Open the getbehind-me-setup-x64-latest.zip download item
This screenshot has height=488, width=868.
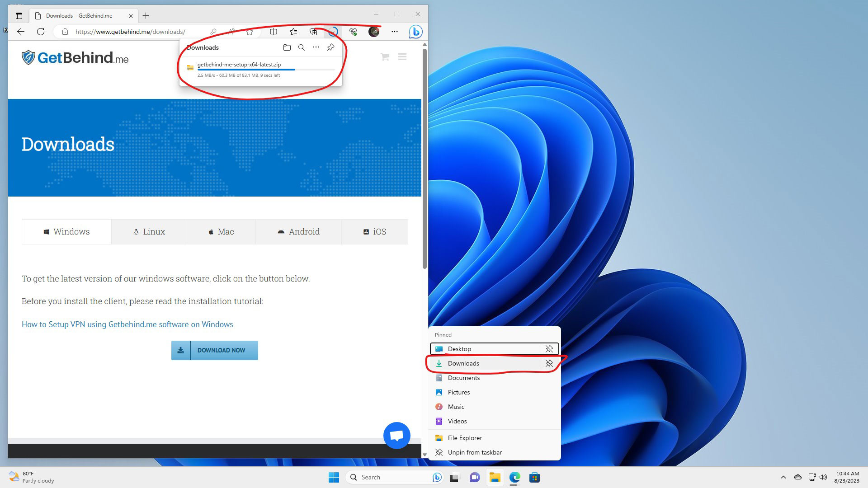[x=260, y=70]
